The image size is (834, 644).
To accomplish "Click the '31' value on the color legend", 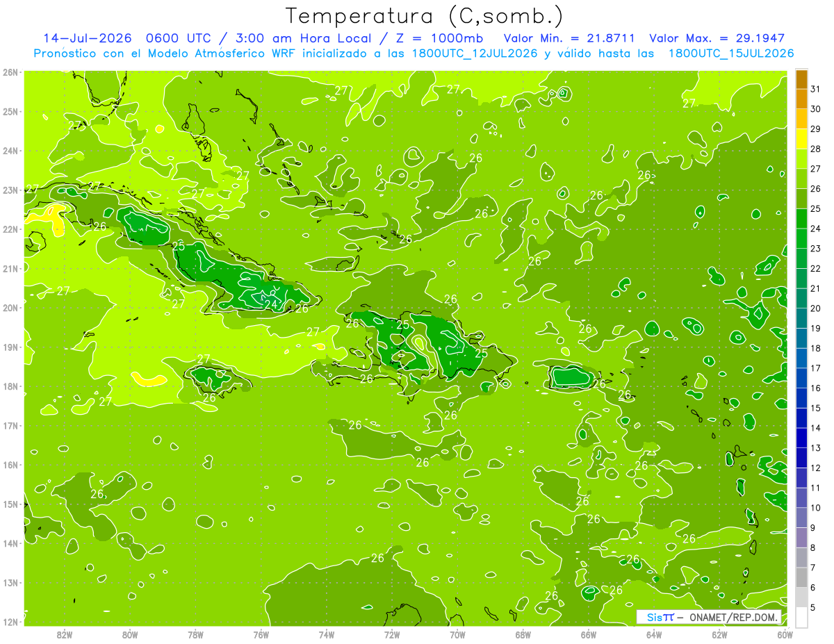I will (816, 89).
